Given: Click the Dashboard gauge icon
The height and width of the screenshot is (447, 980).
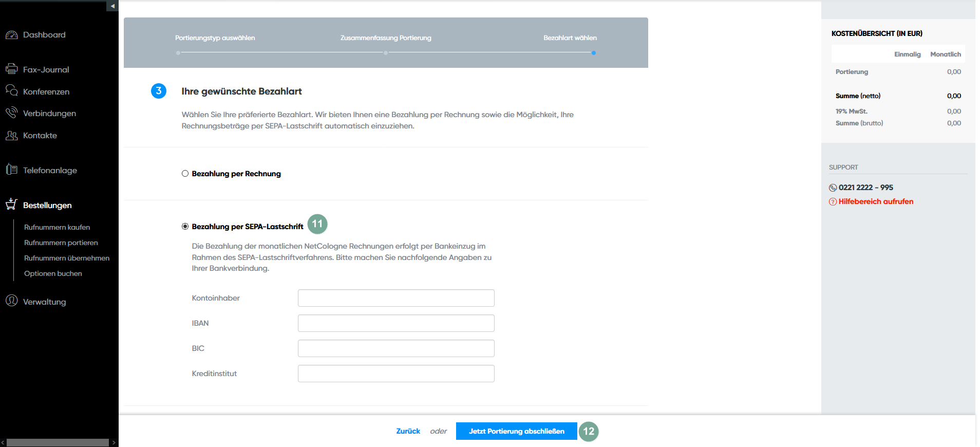Looking at the screenshot, I should [11, 35].
